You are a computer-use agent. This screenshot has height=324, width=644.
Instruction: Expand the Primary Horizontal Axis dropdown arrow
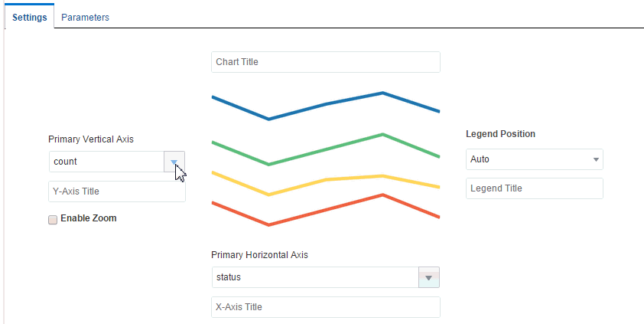[x=428, y=277]
